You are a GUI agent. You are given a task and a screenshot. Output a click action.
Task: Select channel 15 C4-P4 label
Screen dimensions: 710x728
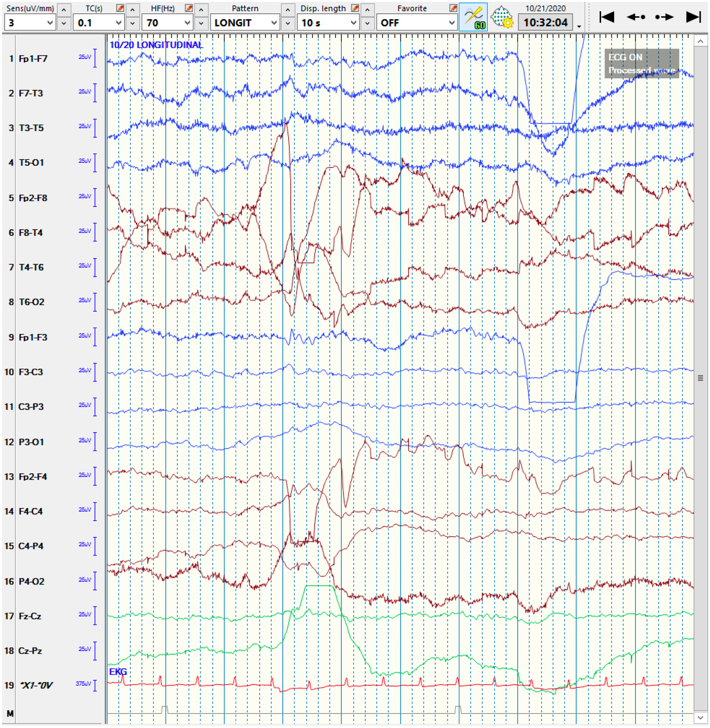click(31, 546)
